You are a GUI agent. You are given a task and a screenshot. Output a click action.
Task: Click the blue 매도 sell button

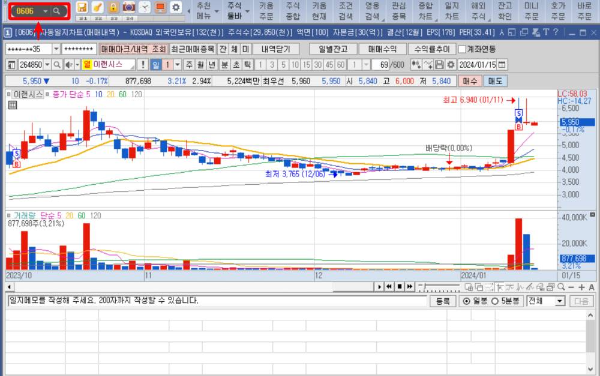click(495, 81)
